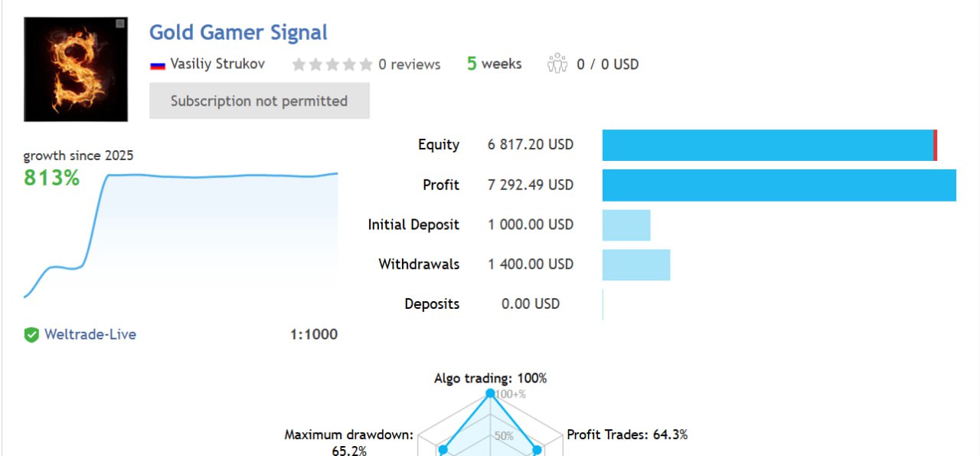This screenshot has width=980, height=456.
Task: Open the 0 reviews link
Action: point(410,65)
